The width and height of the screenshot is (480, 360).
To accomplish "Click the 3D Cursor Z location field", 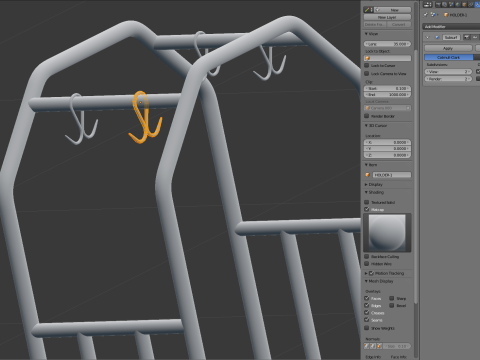I will point(387,155).
